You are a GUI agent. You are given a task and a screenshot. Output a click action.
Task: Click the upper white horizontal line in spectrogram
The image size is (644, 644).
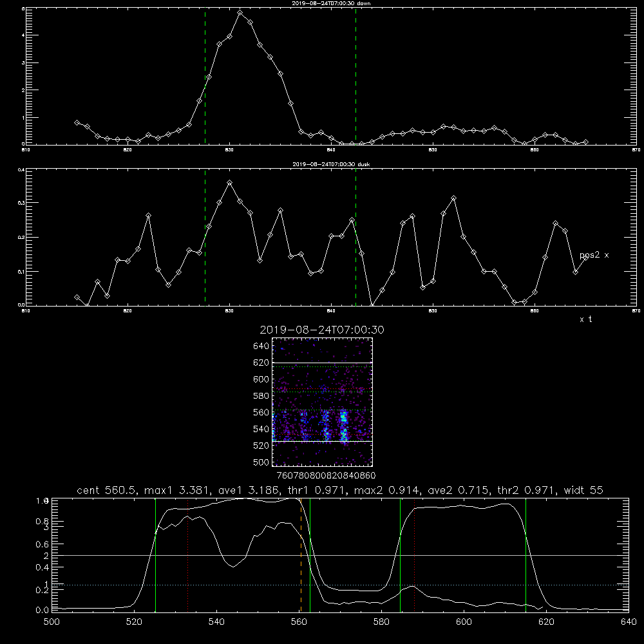tap(322, 363)
